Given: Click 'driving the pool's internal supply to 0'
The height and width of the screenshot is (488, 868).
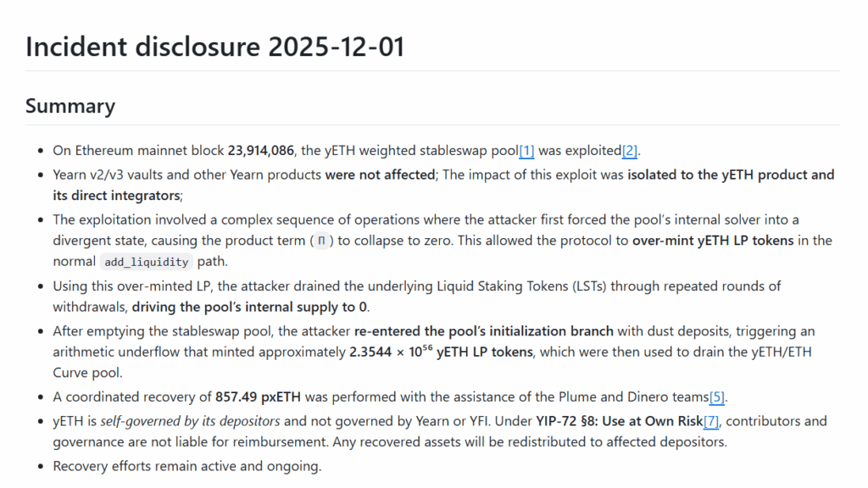Looking at the screenshot, I should pyautogui.click(x=251, y=306).
